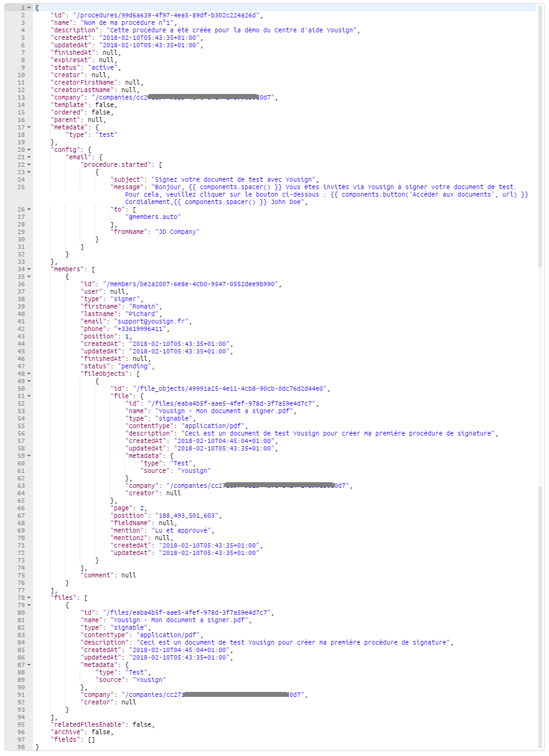Click the name value "Nom de ma procédure n°1"
The height and width of the screenshot is (756, 549).
coord(128,22)
